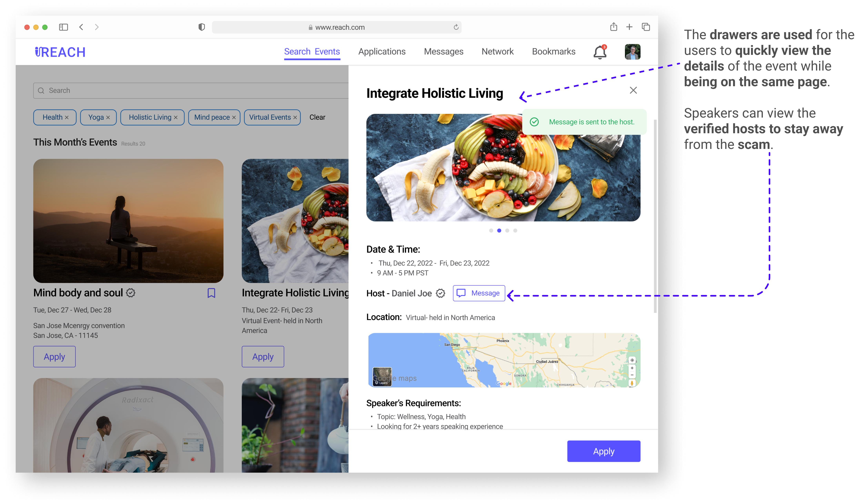The image size is (855, 504).
Task: Zoom out on the map
Action: click(632, 375)
